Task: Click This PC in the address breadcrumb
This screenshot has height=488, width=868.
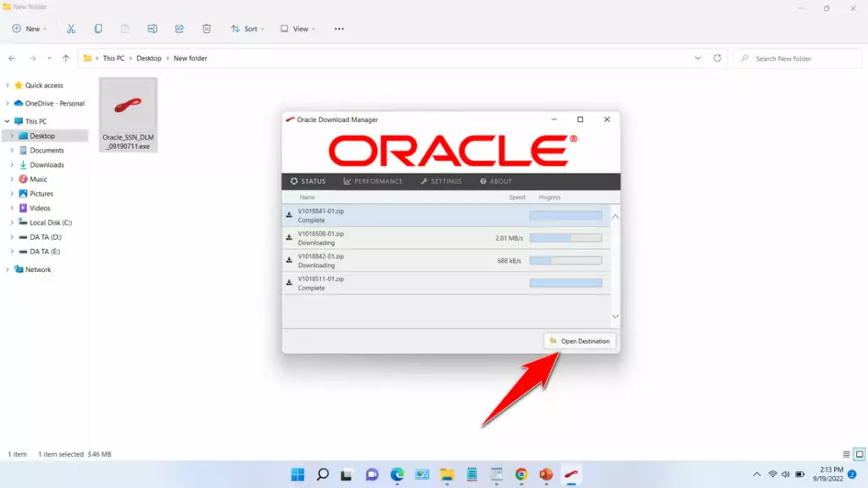Action: (114, 58)
